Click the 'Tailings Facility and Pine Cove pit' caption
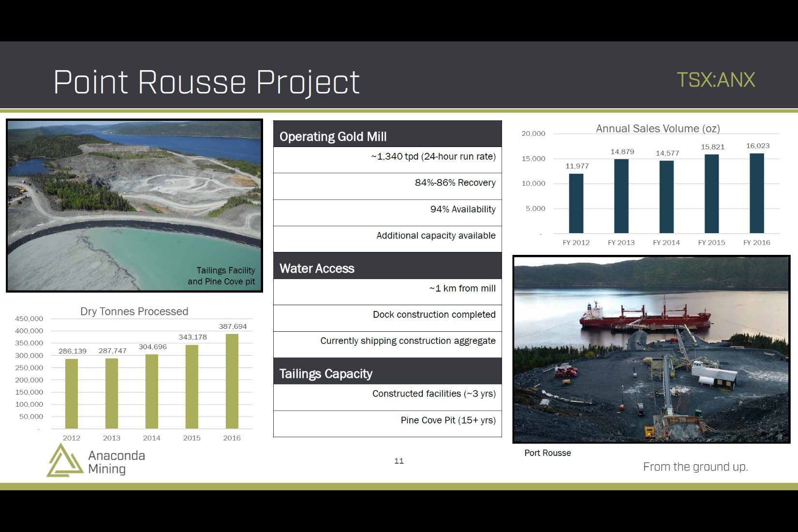Screen dimensions: 798x532 click(222, 276)
